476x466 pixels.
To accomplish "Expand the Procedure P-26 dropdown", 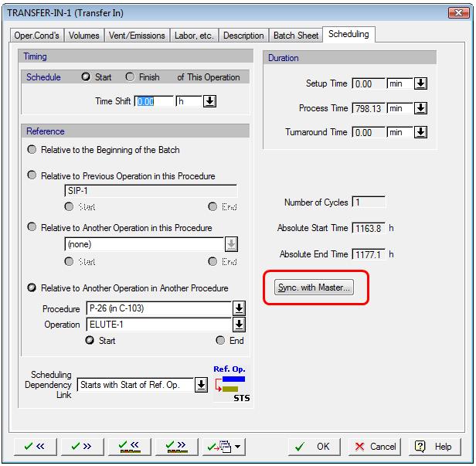I will coord(240,309).
